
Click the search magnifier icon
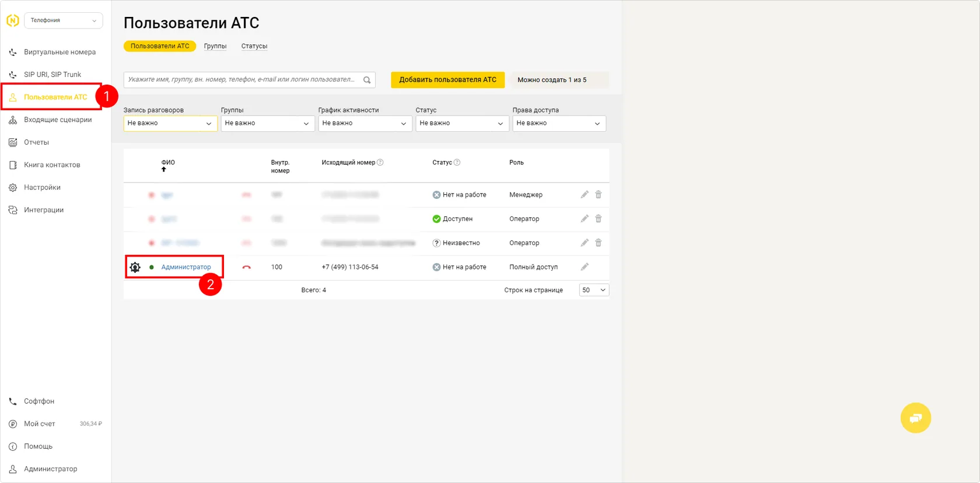tap(367, 80)
